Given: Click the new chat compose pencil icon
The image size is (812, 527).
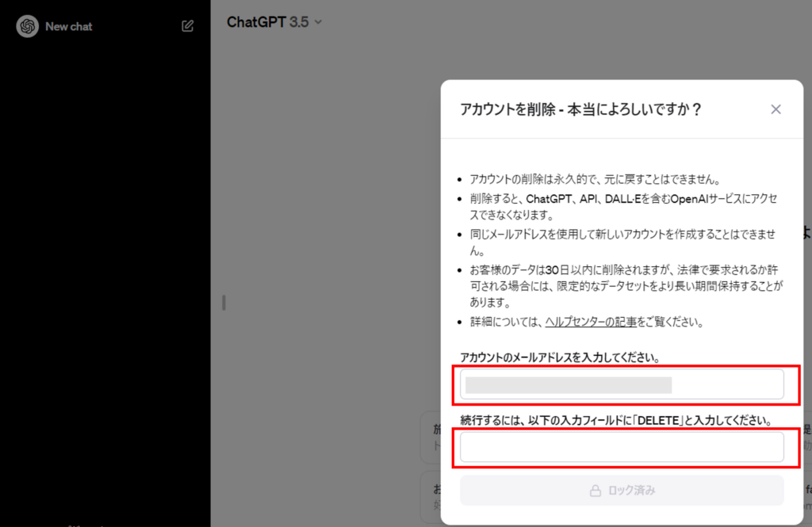Looking at the screenshot, I should point(187,26).
